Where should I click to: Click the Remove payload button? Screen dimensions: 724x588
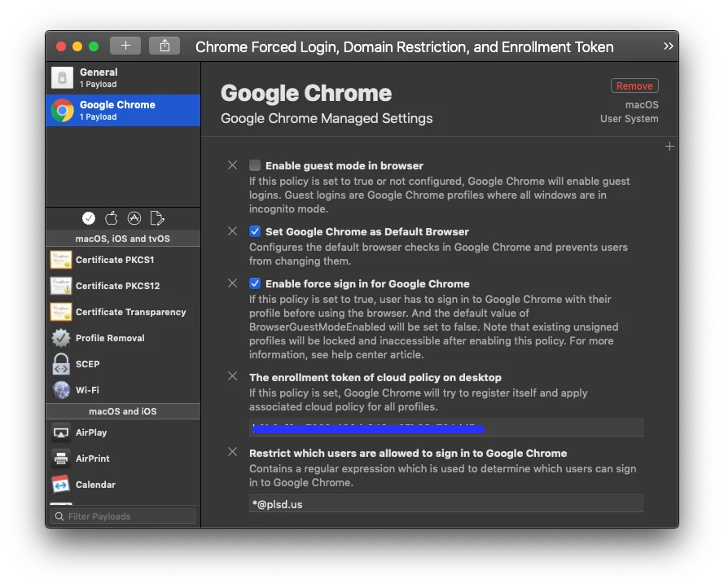click(x=634, y=86)
